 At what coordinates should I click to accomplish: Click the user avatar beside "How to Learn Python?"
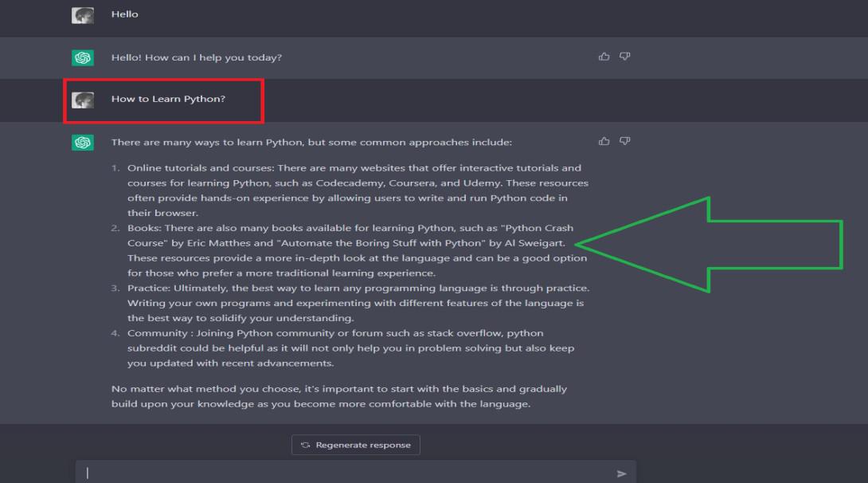point(83,100)
